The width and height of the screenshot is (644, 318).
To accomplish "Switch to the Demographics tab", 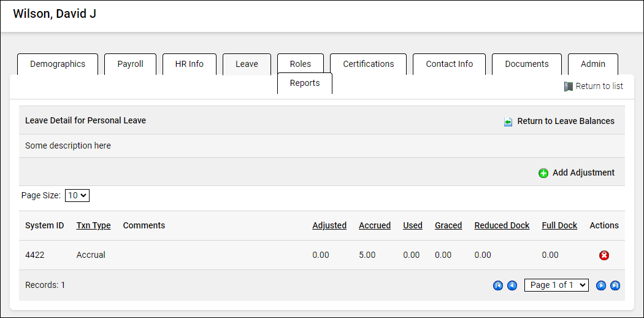I will click(x=58, y=64).
